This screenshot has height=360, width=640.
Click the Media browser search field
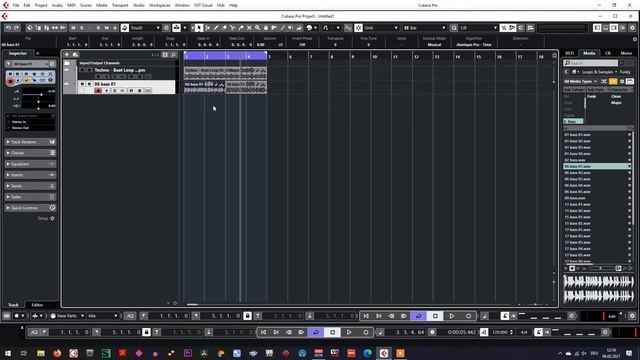coord(591,63)
